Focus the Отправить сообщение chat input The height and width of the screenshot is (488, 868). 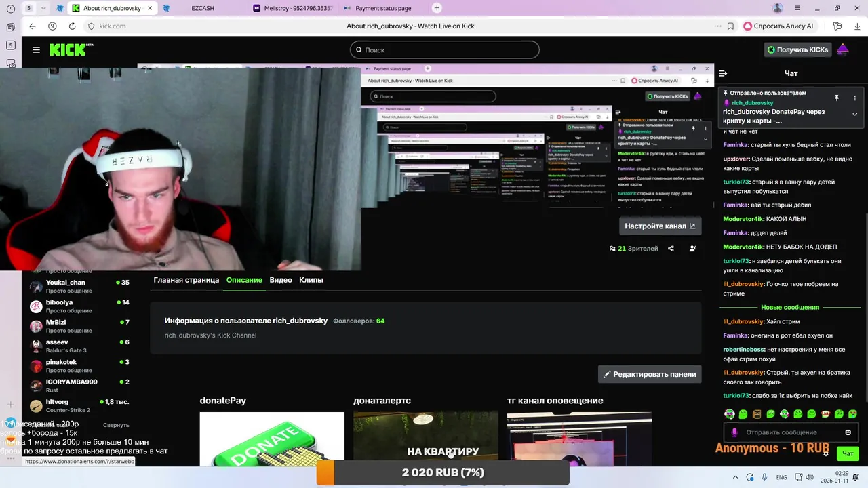click(x=791, y=432)
